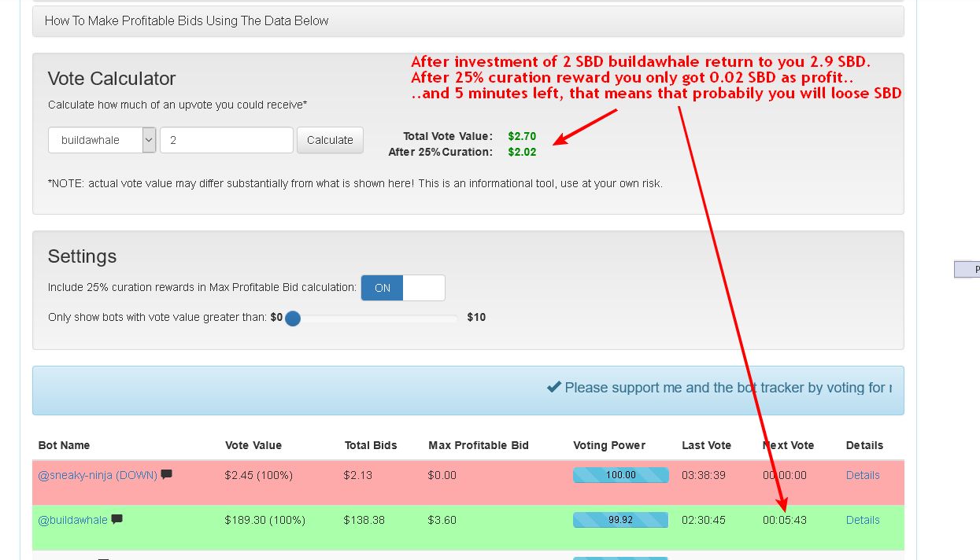Click the Calculate button
980x560 pixels.
(x=330, y=140)
